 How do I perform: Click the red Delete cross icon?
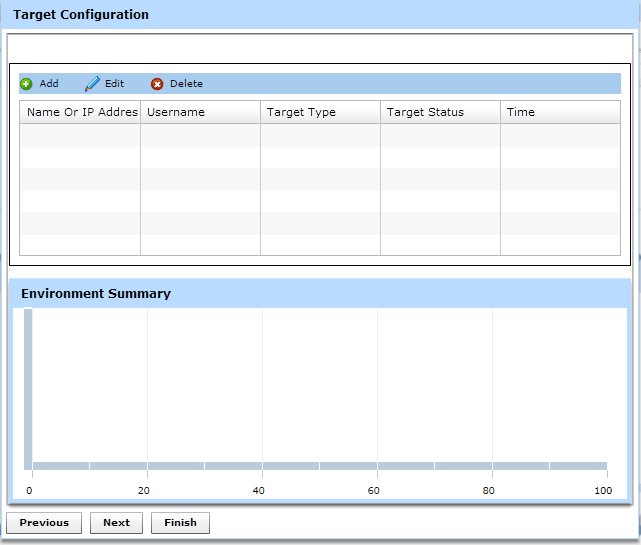point(157,84)
